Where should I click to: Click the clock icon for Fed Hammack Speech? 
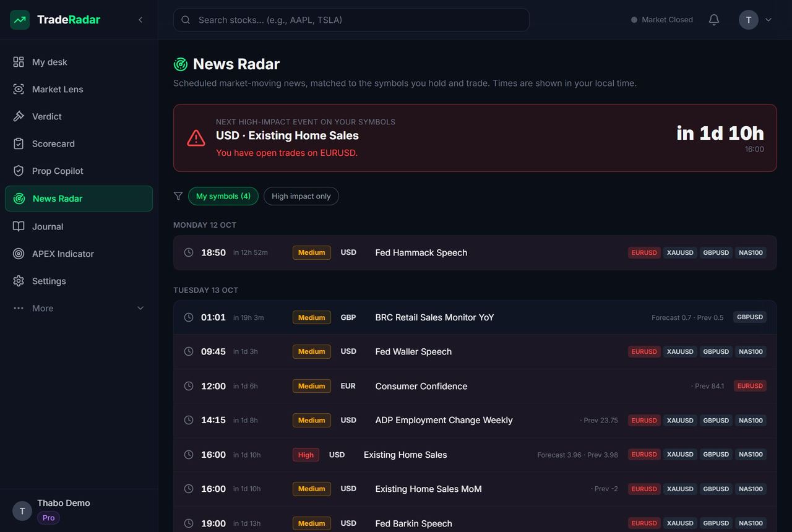pyautogui.click(x=189, y=252)
